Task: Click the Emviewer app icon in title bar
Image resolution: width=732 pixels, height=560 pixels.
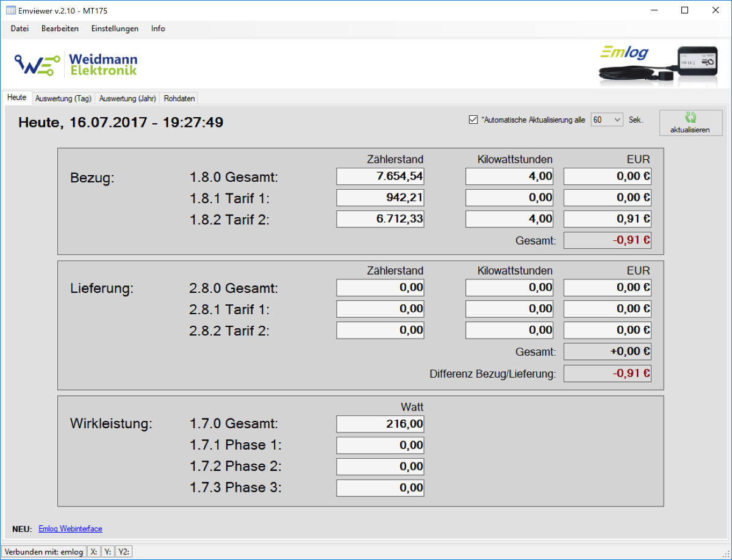Action: pyautogui.click(x=10, y=10)
